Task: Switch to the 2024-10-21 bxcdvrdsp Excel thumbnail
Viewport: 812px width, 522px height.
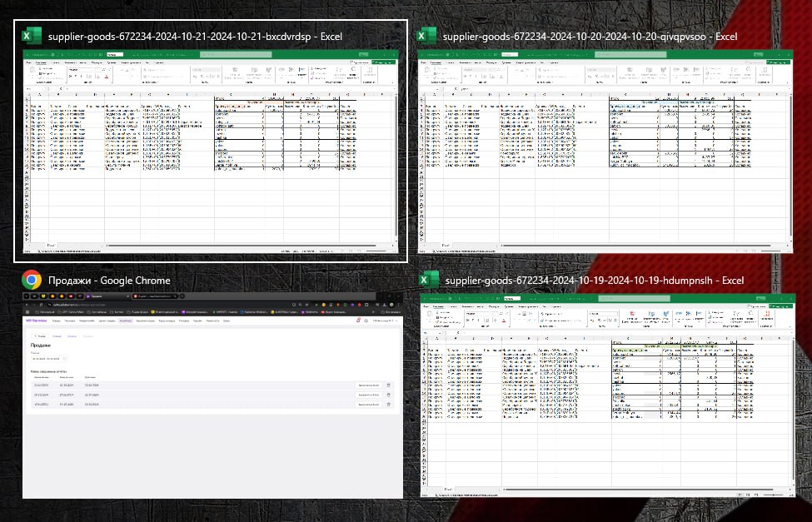Action: (211, 152)
